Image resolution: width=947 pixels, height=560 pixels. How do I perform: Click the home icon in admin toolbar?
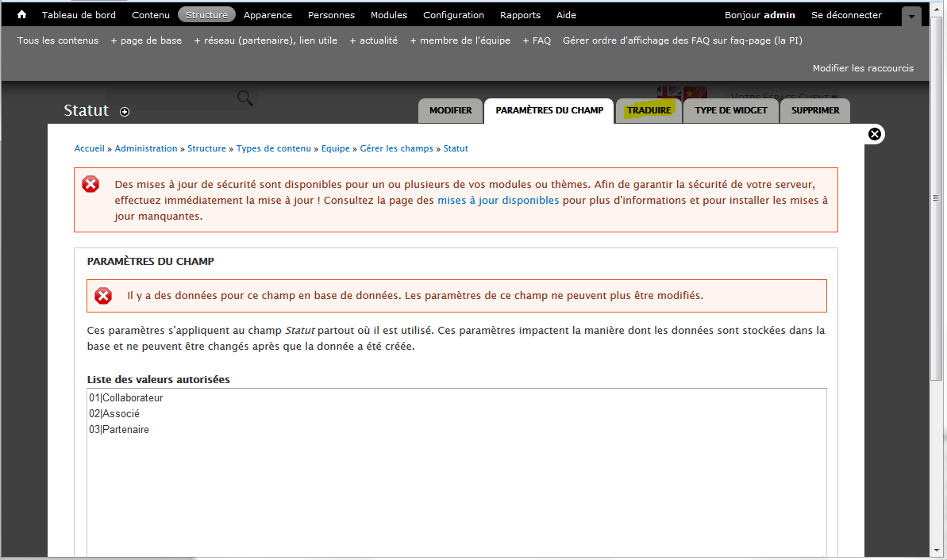pos(22,15)
